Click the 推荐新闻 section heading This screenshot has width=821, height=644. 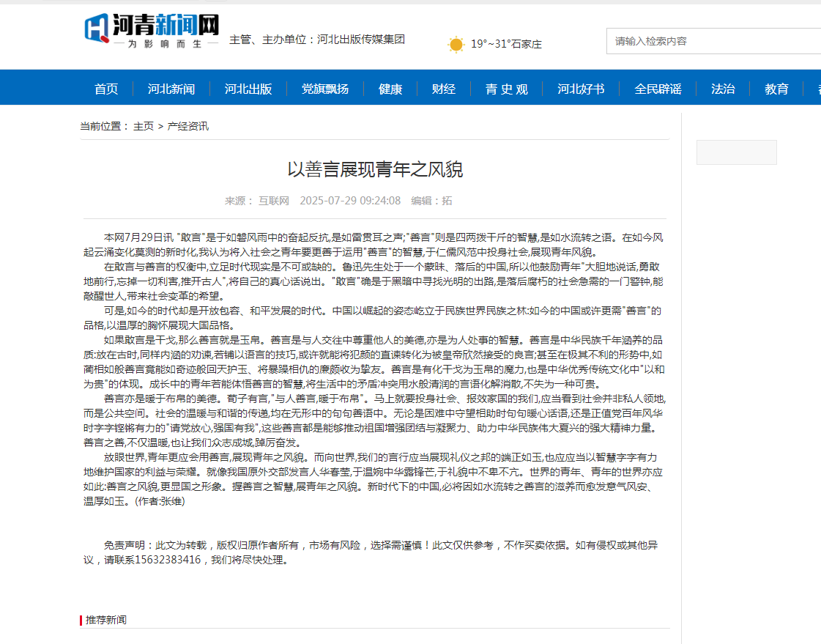click(105, 620)
